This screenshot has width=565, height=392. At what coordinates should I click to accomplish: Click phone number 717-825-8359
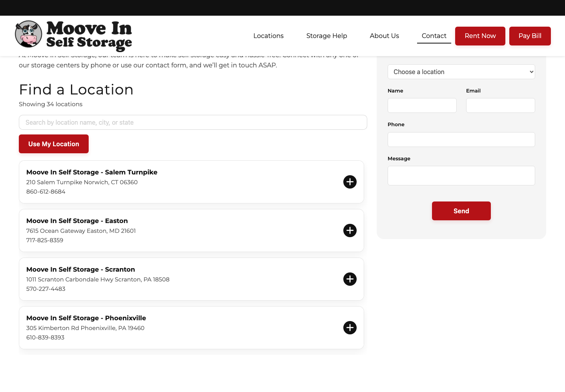(45, 240)
